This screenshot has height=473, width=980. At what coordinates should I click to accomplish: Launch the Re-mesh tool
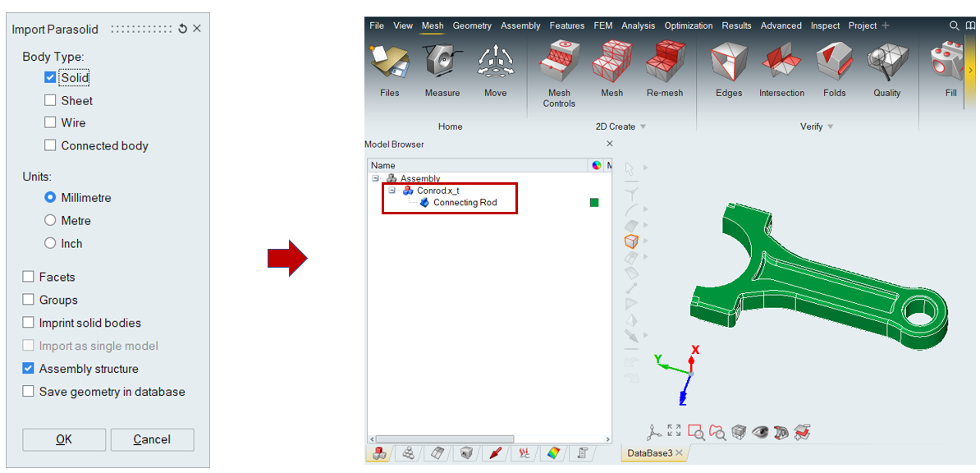(x=665, y=64)
